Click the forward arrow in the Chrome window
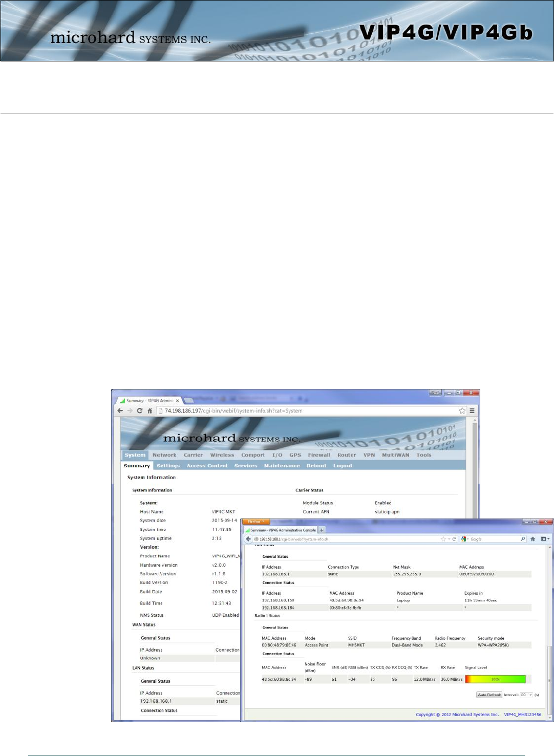 point(130,411)
